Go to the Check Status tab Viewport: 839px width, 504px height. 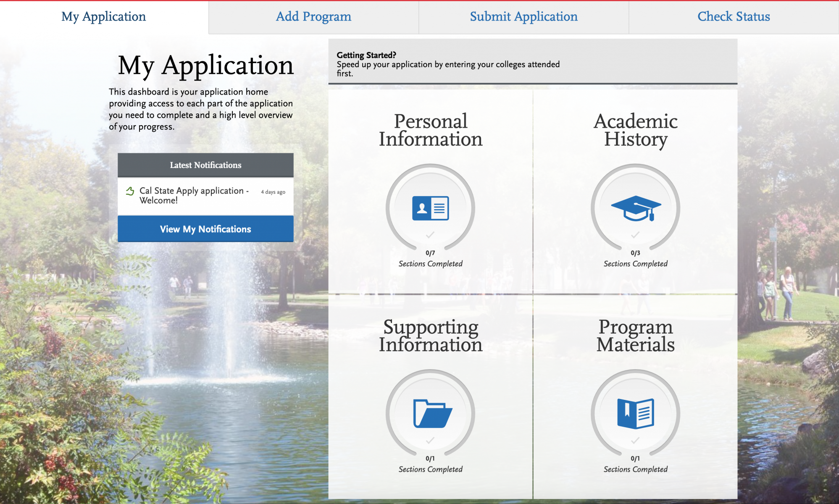[x=733, y=16]
